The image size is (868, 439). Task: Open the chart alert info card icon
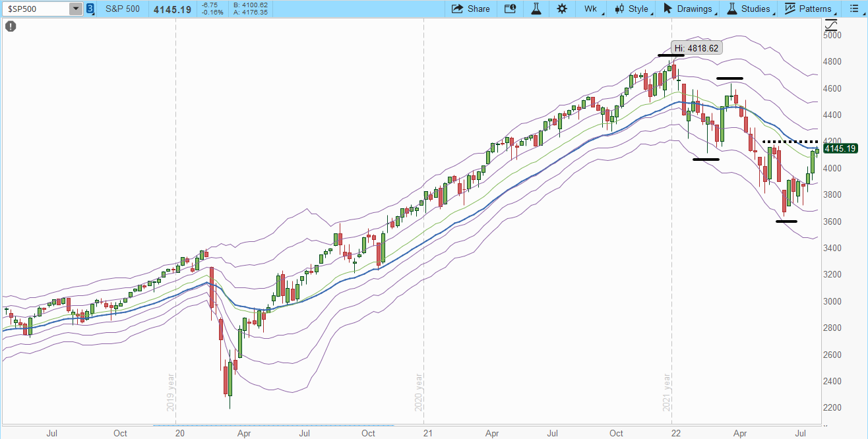510,9
